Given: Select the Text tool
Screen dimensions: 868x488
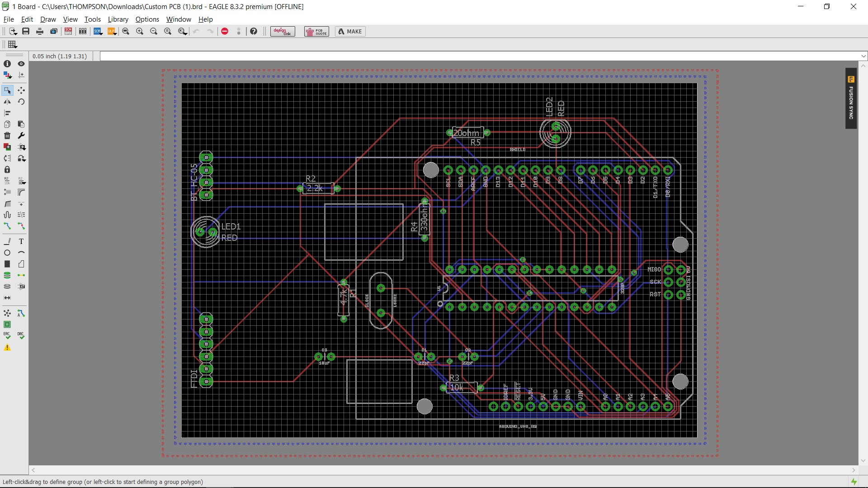Looking at the screenshot, I should pos(21,241).
